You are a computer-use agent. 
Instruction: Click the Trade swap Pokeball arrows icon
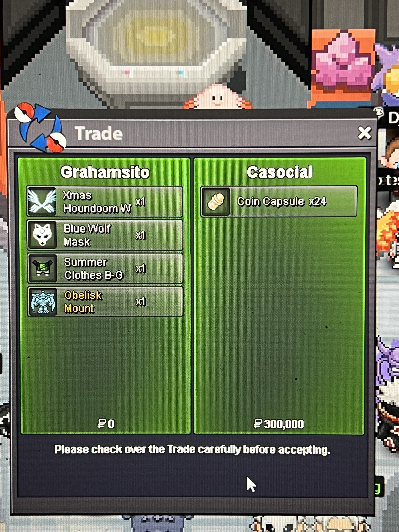coord(40,128)
